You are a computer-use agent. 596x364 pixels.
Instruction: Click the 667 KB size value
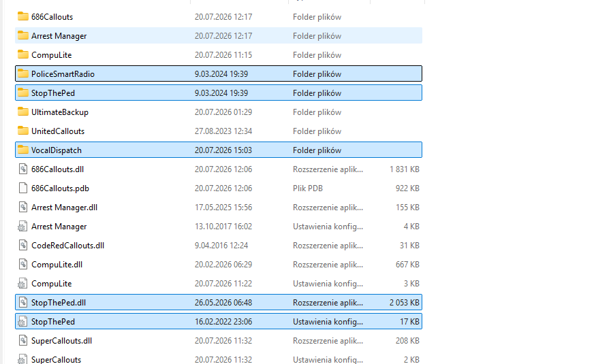tap(407, 265)
